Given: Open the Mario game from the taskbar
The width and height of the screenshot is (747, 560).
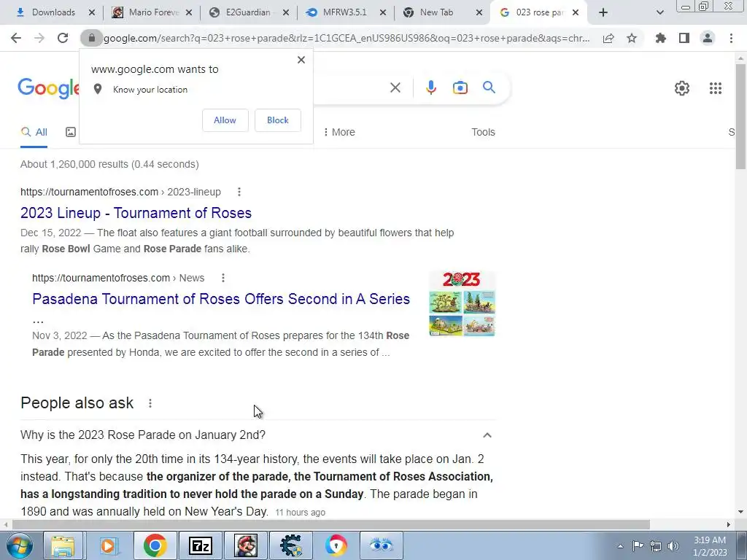Looking at the screenshot, I should [x=246, y=545].
